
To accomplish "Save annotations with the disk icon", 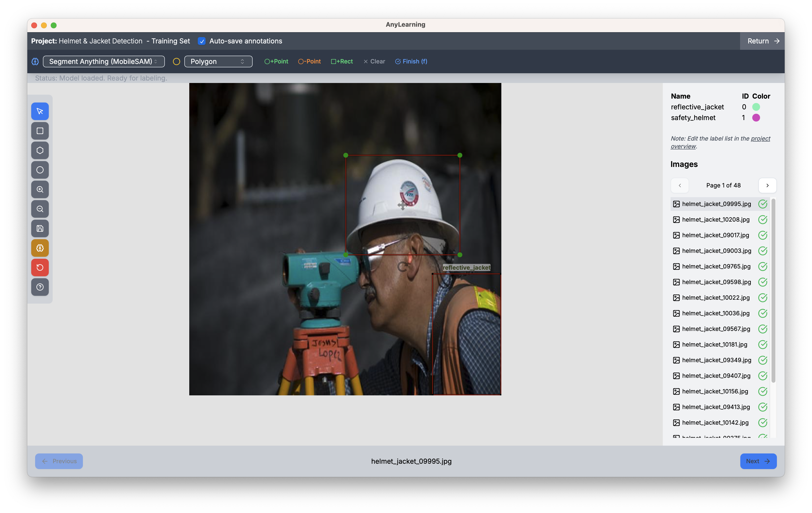I will tap(40, 228).
